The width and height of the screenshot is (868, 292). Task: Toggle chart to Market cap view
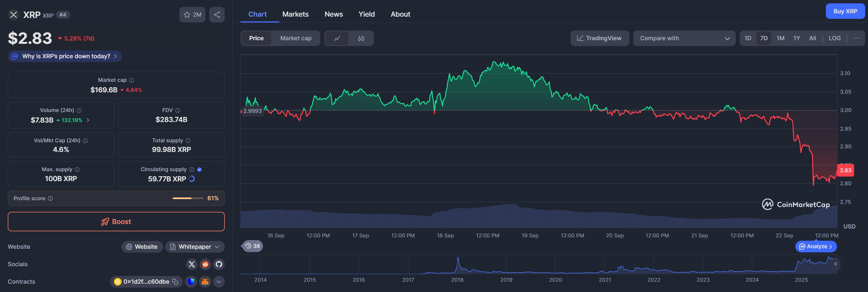coord(295,39)
